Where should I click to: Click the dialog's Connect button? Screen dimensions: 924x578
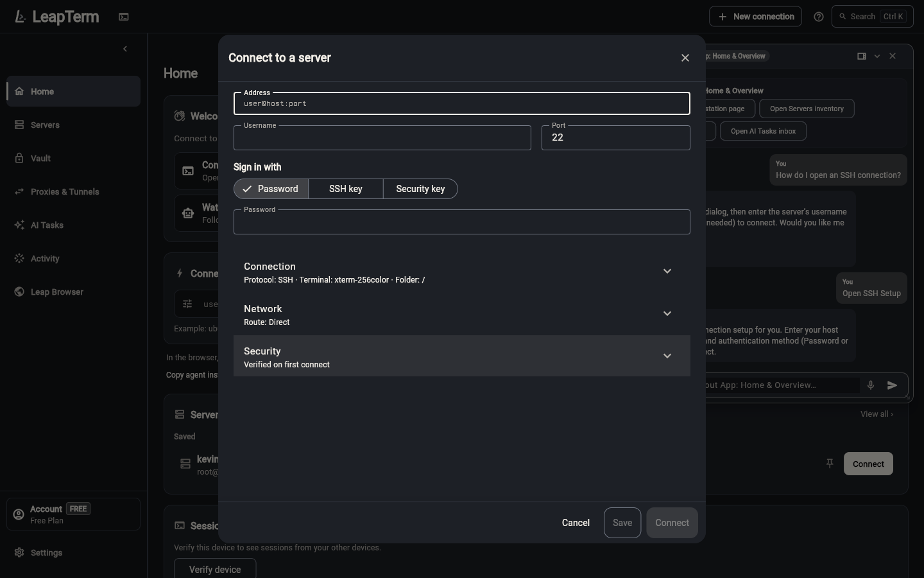(672, 523)
